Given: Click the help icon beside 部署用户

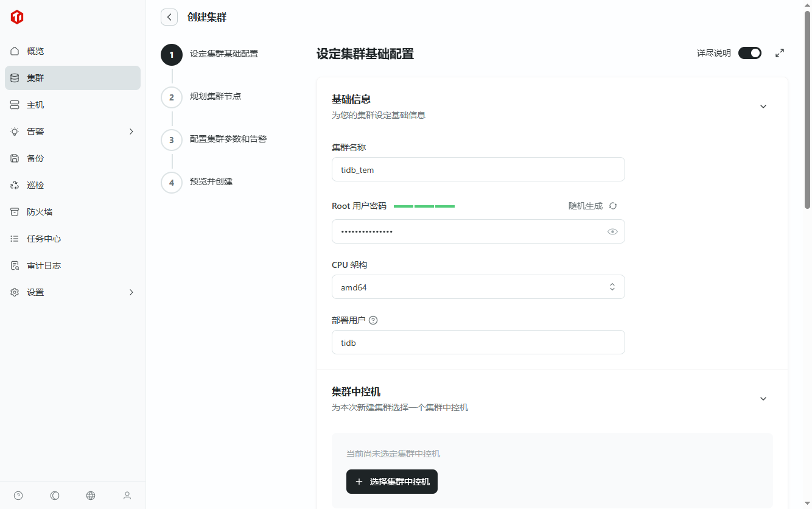Looking at the screenshot, I should click(x=373, y=320).
